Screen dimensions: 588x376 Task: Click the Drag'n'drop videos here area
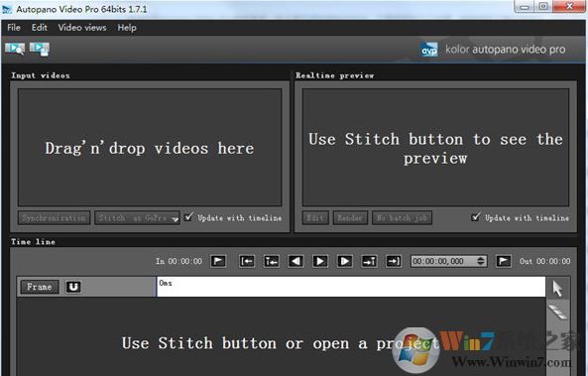[x=150, y=148]
